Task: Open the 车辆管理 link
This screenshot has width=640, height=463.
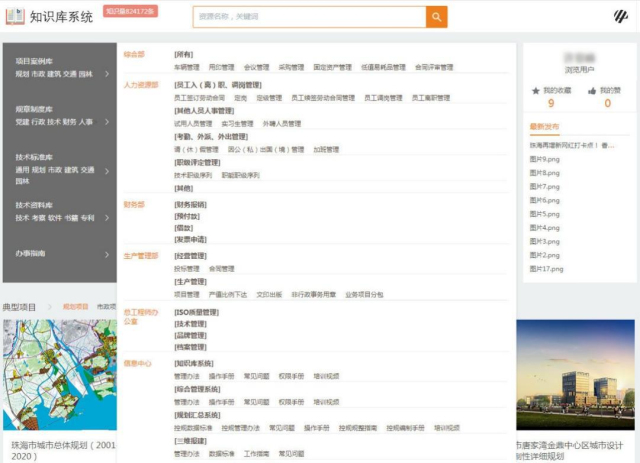Action: click(x=187, y=68)
